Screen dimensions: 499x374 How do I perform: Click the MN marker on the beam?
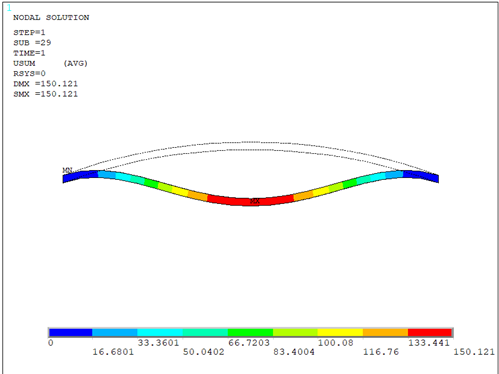pos(68,170)
